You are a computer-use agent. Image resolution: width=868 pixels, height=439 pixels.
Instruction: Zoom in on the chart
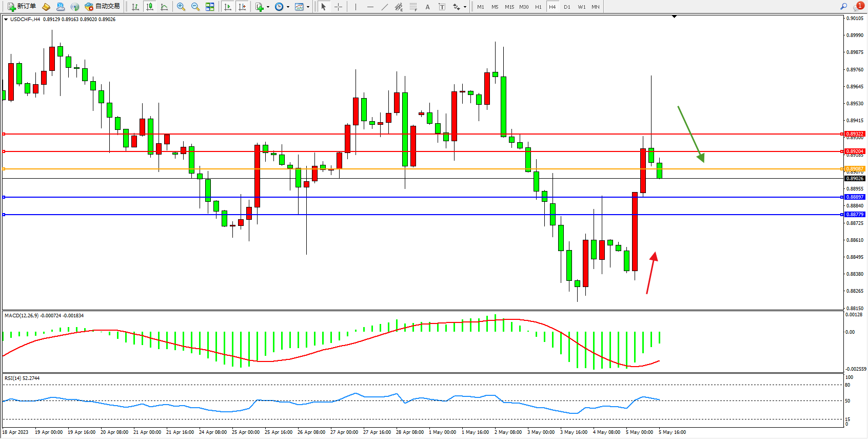coord(181,7)
